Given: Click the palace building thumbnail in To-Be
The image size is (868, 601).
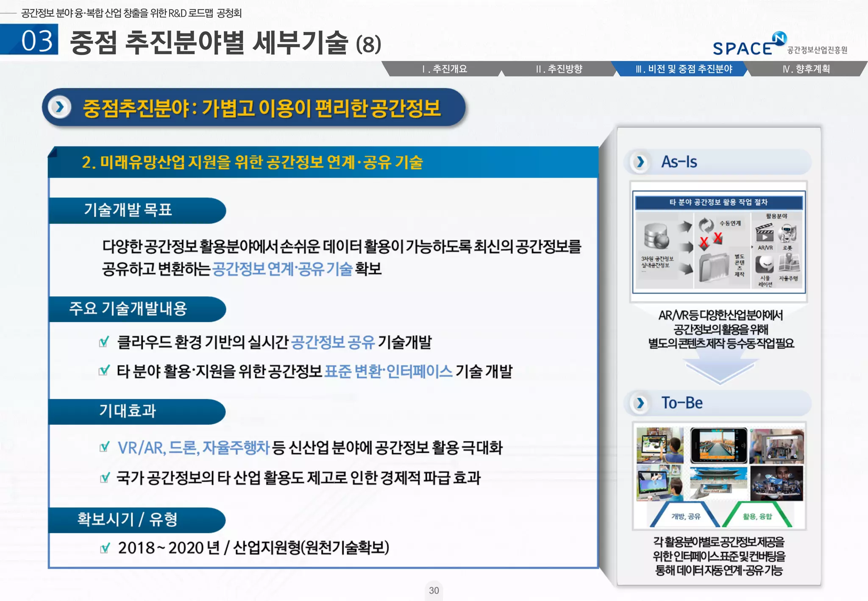Looking at the screenshot, I should point(718,483).
